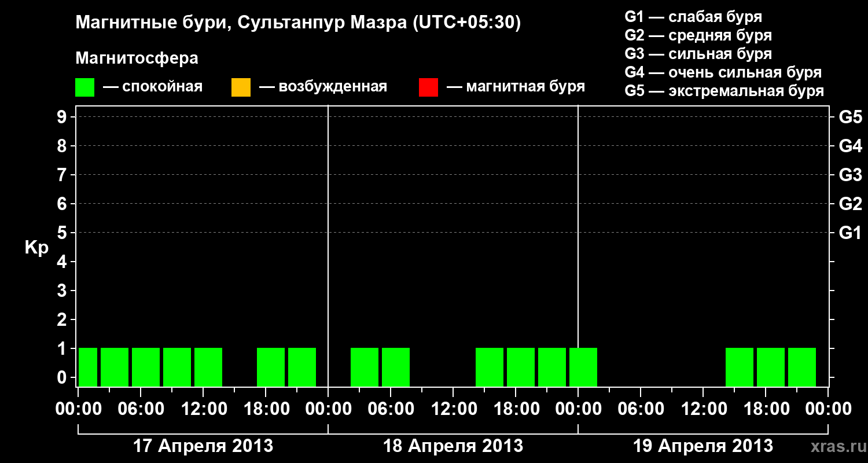Image resolution: width=868 pixels, height=463 pixels.
Task: Click the — спокойная legend label
Action: (153, 87)
